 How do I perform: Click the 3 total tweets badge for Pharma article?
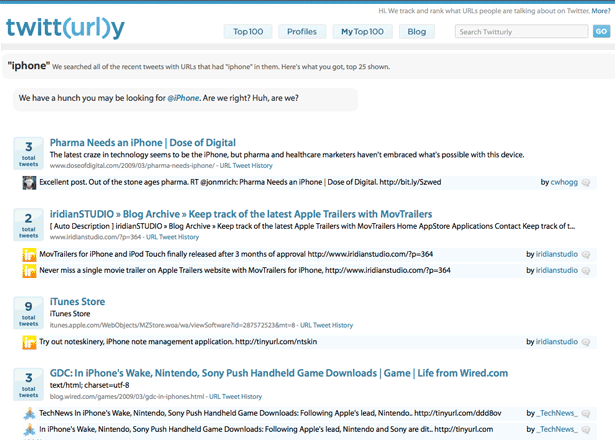[29, 153]
